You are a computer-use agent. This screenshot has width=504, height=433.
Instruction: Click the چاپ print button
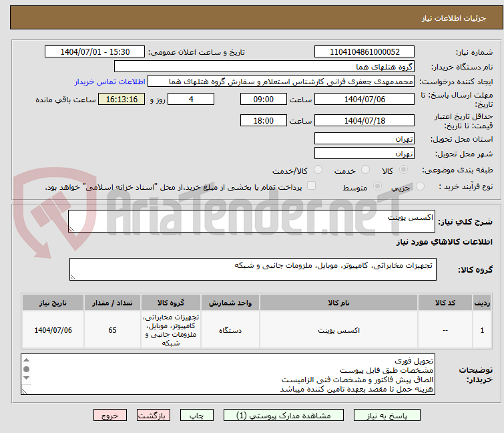tap(197, 416)
